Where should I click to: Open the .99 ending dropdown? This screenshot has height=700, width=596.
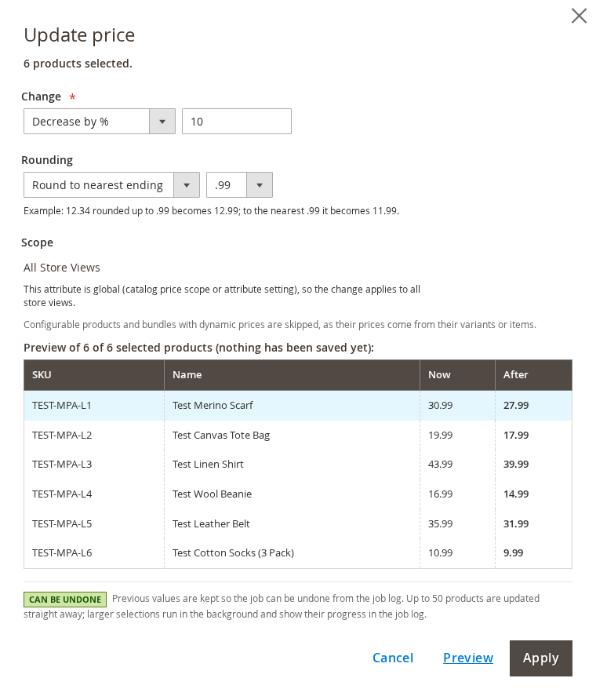click(x=239, y=185)
